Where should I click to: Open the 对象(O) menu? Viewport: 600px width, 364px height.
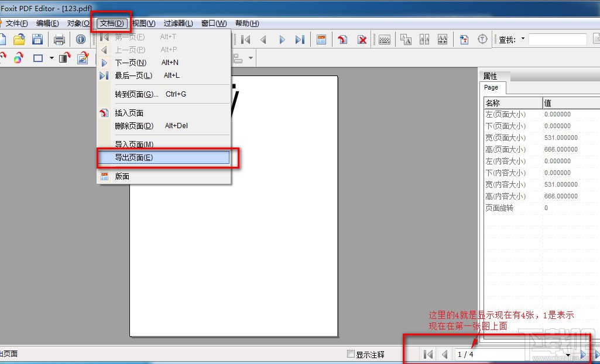(x=78, y=23)
